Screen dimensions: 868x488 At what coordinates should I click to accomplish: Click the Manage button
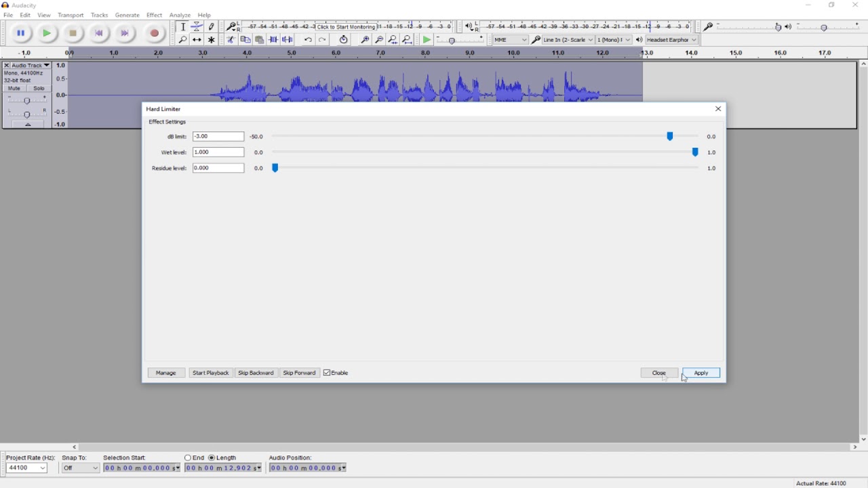tap(166, 373)
